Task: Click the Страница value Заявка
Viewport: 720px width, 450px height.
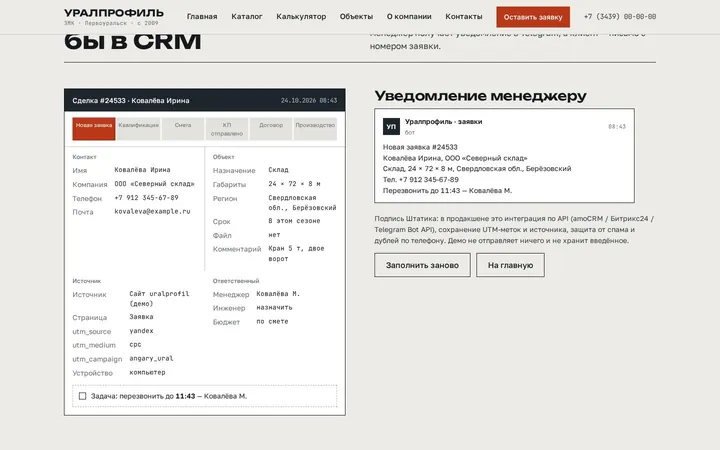Action: coord(141,317)
